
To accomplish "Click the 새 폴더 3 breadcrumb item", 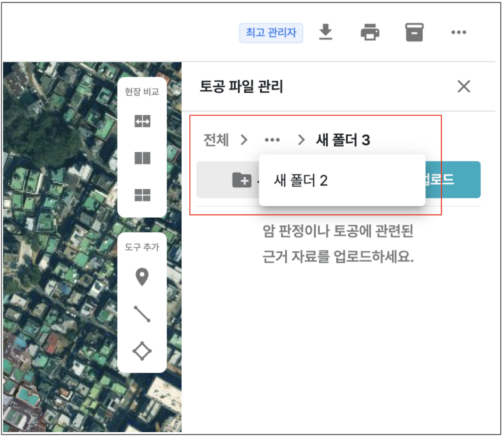I will tap(343, 140).
